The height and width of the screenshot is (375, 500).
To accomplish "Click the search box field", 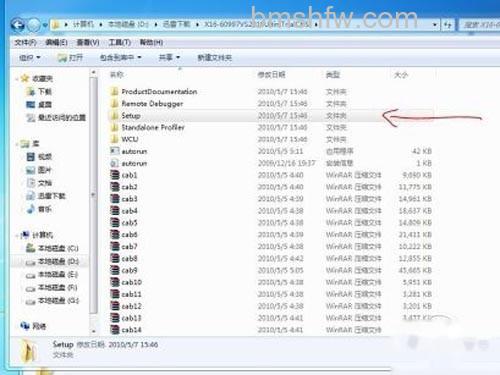I will (479, 25).
